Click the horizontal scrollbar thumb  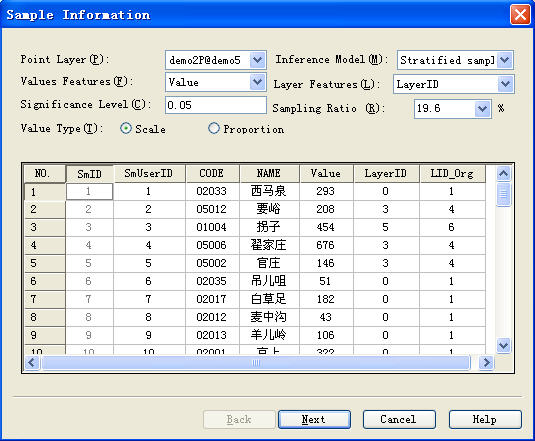tap(256, 363)
